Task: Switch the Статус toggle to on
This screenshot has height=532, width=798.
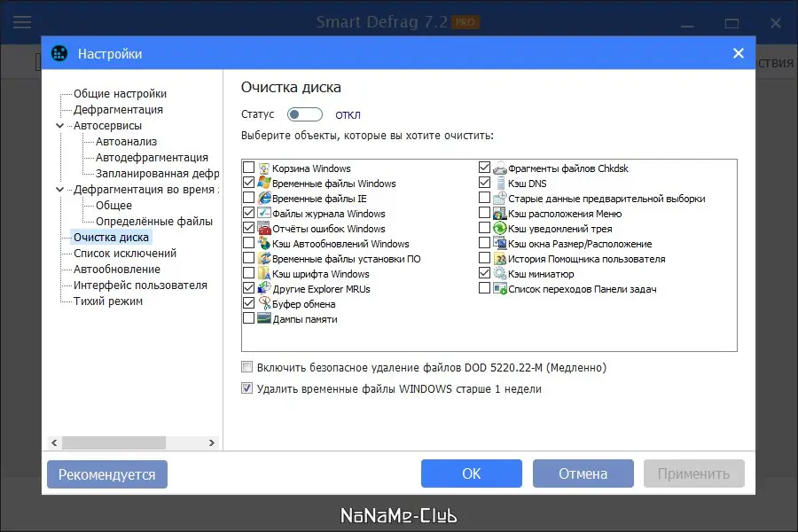Action: [x=304, y=114]
